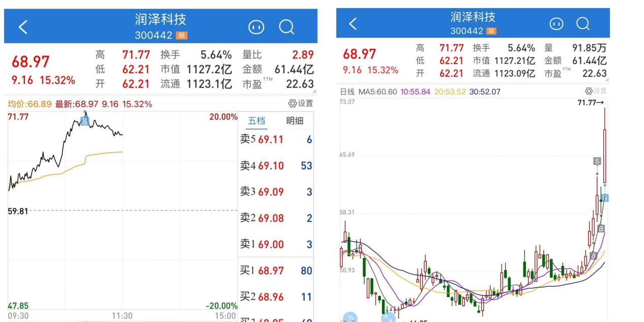Tap the yellow 20:53.52 moving average label
644x322 pixels.
pos(449,92)
